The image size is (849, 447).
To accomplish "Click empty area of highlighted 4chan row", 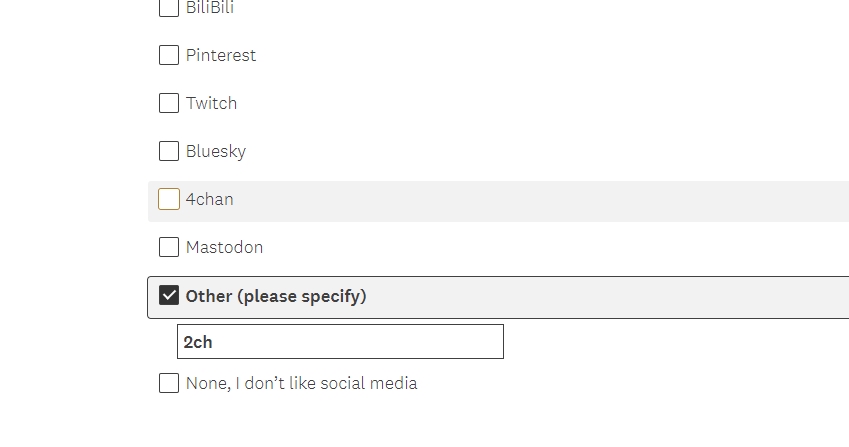I will point(550,200).
